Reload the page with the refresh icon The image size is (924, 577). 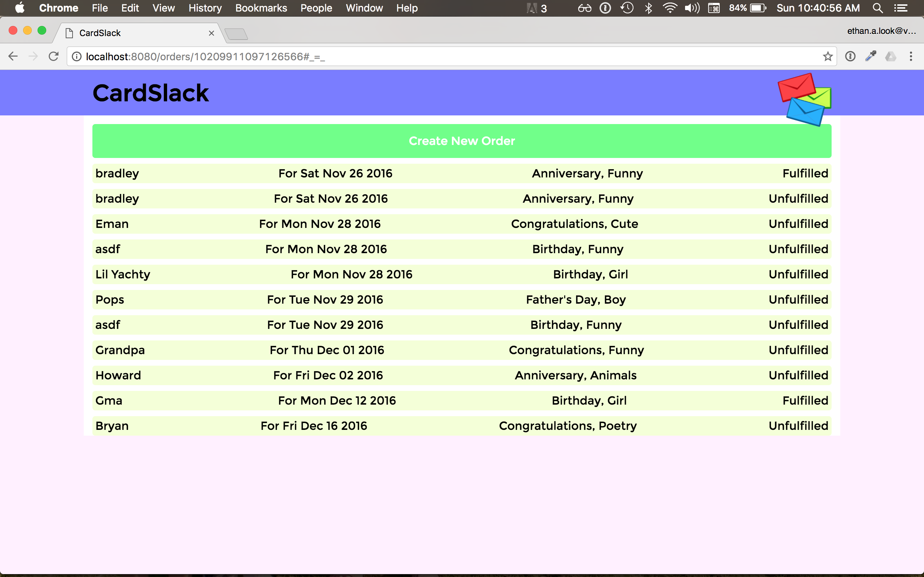pos(53,57)
